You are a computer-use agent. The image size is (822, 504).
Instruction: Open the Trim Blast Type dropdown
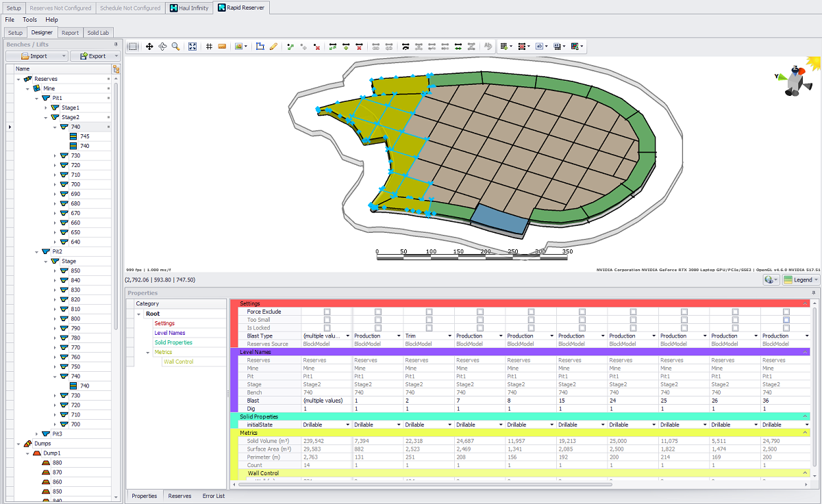tap(449, 336)
